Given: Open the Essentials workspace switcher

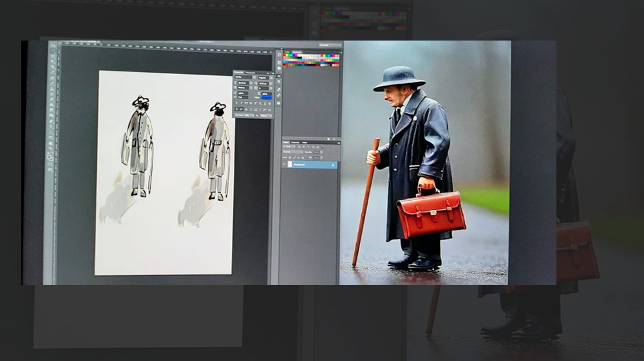Looking at the screenshot, I should (x=329, y=46).
